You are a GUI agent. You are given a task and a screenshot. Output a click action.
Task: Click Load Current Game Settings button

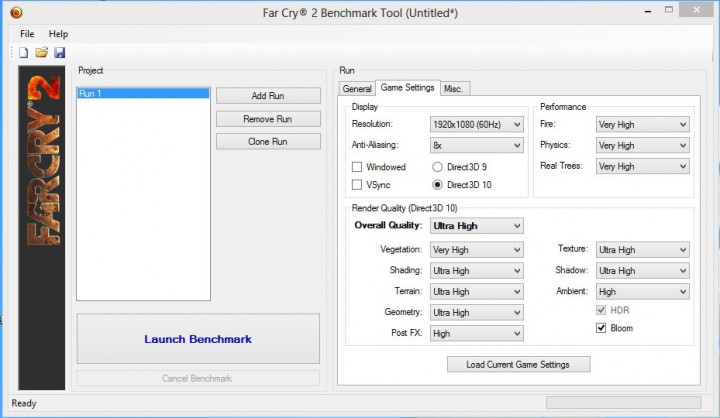tap(518, 364)
